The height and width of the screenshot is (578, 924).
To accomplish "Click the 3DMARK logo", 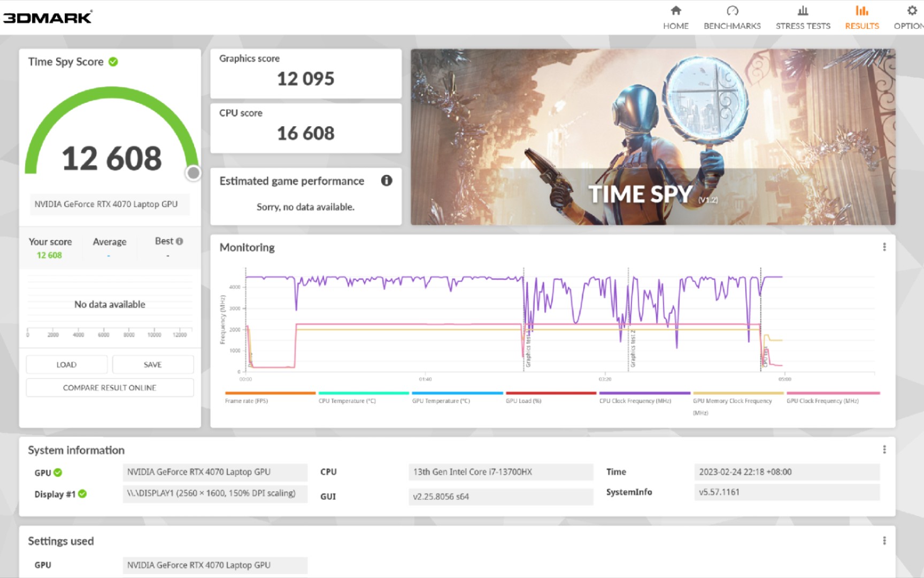I will pos(47,17).
